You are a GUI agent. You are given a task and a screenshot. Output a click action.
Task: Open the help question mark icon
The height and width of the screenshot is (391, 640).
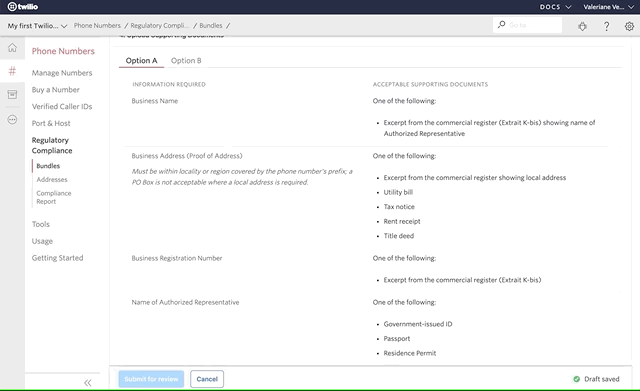coord(607,27)
